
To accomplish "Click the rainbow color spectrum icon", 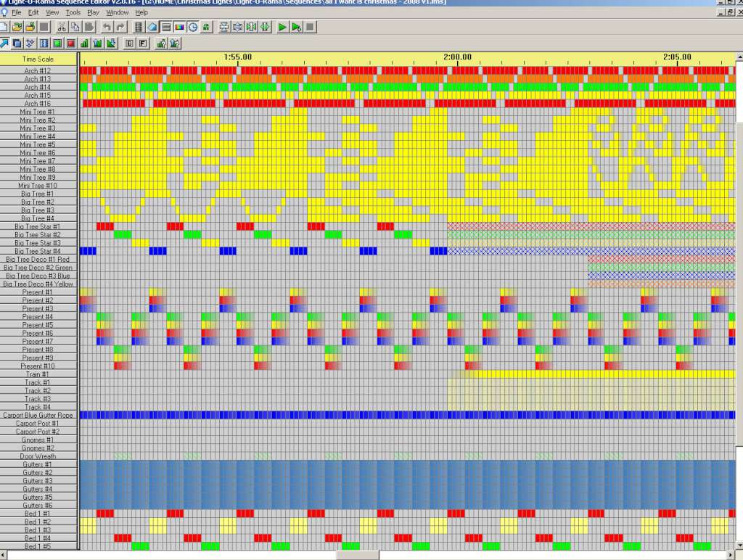I will [x=180, y=27].
